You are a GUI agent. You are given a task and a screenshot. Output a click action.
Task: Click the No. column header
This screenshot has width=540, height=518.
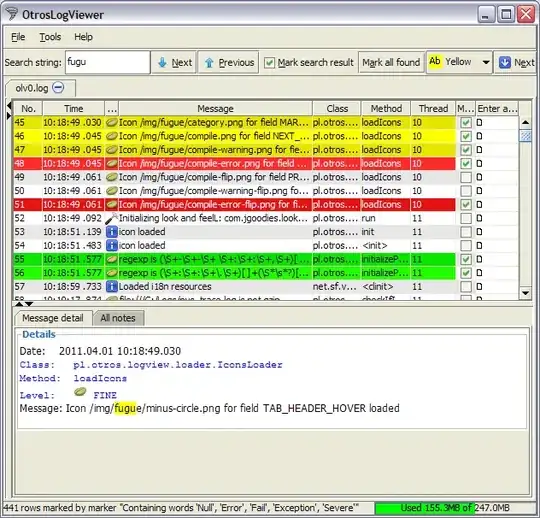click(28, 108)
